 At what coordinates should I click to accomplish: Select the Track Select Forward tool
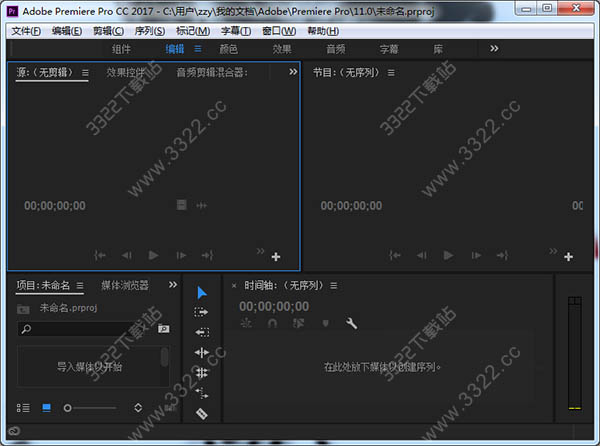(x=201, y=313)
